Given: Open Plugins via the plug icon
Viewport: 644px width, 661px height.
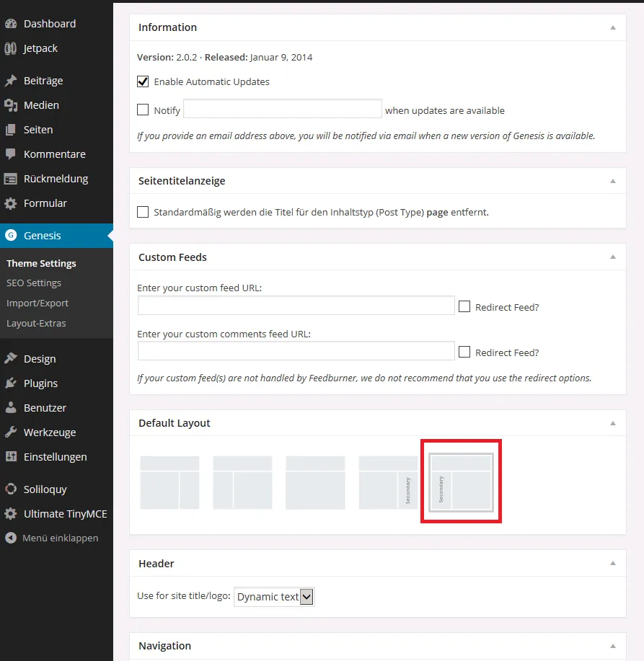Looking at the screenshot, I should click(11, 383).
